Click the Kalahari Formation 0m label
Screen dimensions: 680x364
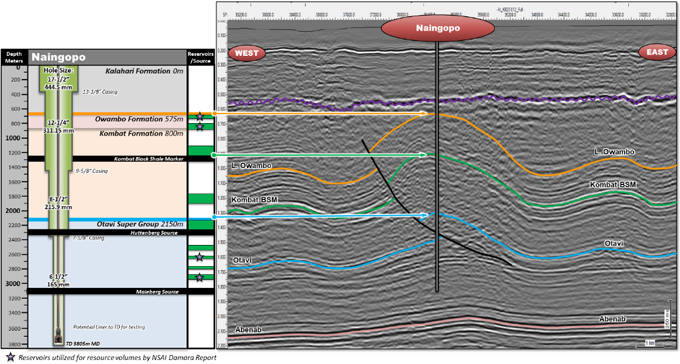(144, 71)
